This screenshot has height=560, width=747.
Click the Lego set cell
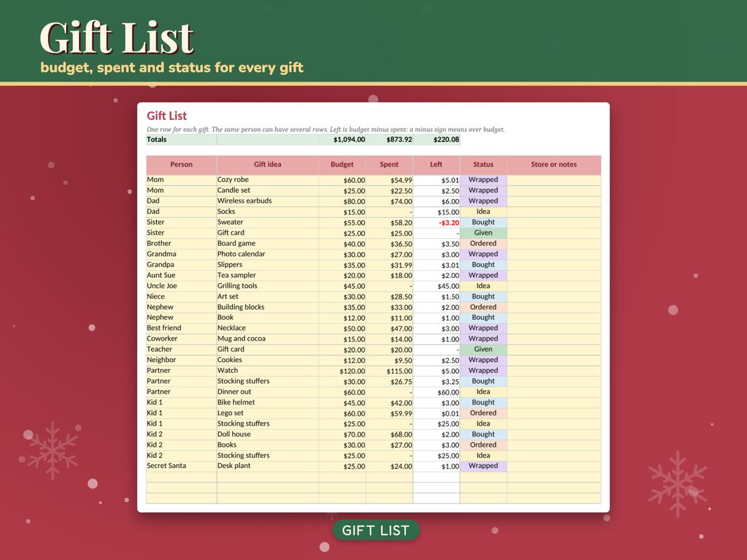[268, 413]
